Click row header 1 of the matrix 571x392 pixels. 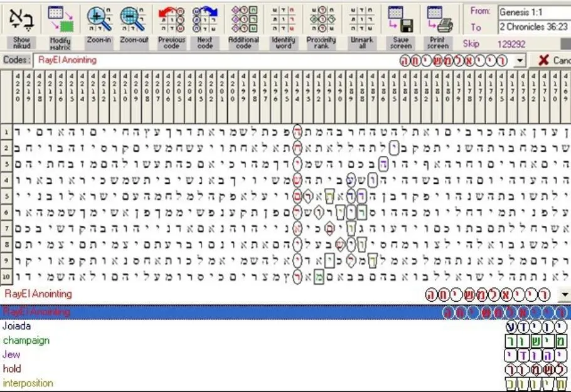point(6,132)
